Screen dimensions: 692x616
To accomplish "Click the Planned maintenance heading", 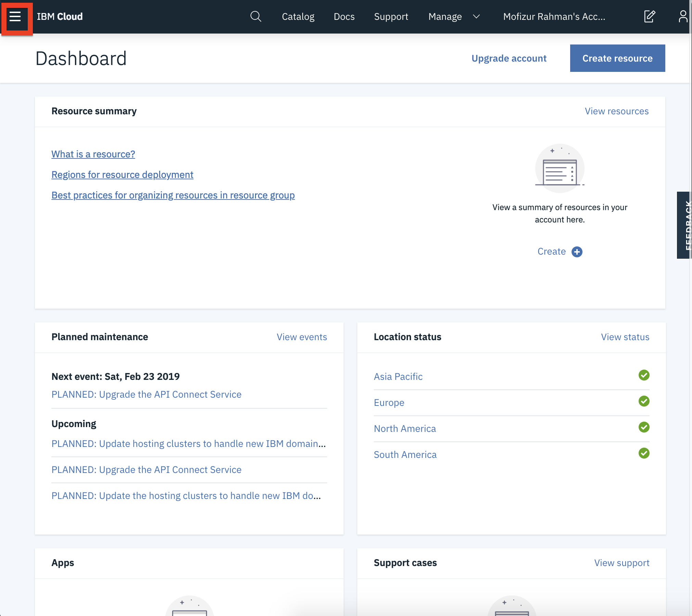I will tap(100, 337).
